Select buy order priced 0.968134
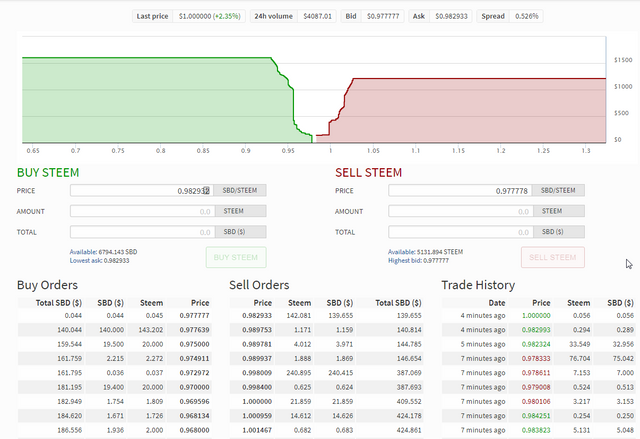This screenshot has height=439, width=640. click(114, 415)
